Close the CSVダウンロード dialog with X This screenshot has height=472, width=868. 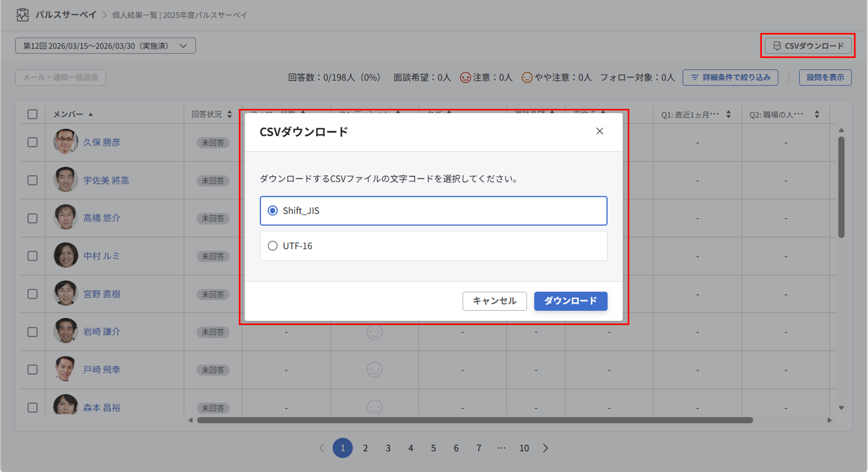(x=600, y=131)
